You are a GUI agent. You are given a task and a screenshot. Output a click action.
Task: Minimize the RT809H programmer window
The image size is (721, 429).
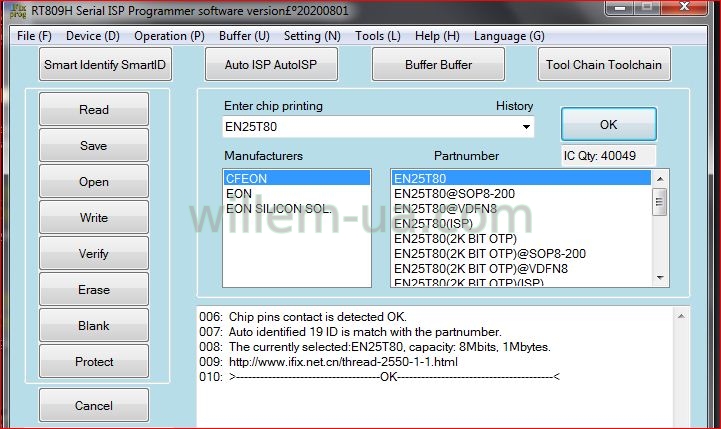(x=620, y=7)
